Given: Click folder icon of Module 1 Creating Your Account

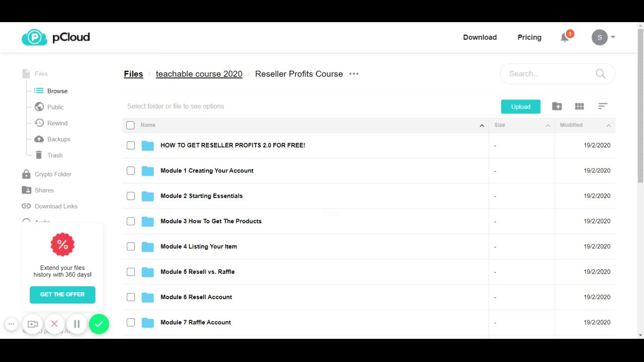Looking at the screenshot, I should click(147, 171).
